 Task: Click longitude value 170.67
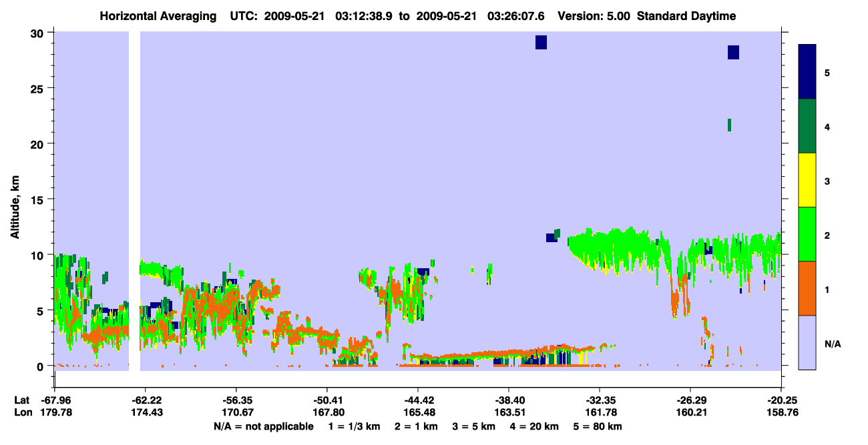238,412
